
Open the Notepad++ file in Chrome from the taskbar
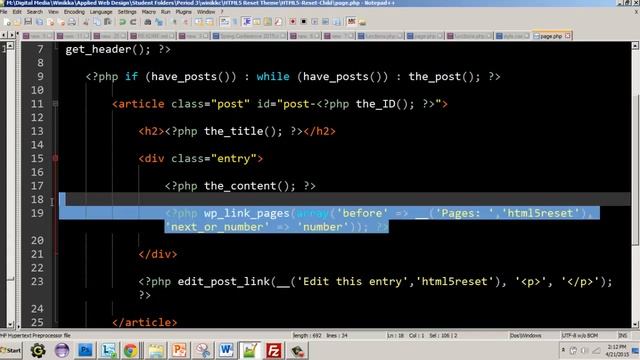(131, 350)
